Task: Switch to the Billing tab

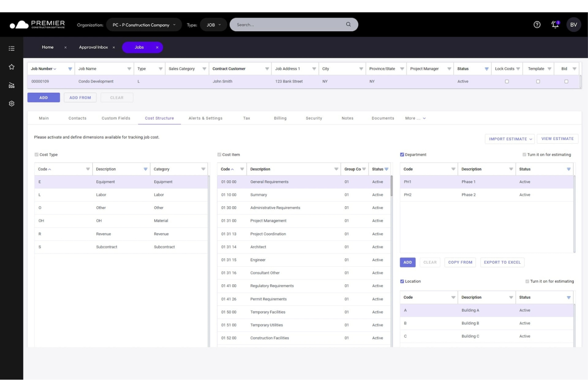Action: tap(280, 118)
